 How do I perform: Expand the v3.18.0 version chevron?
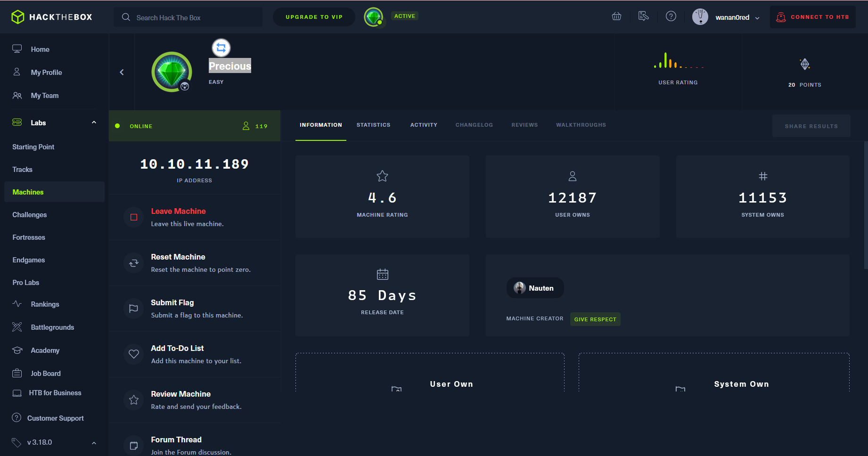point(94,443)
